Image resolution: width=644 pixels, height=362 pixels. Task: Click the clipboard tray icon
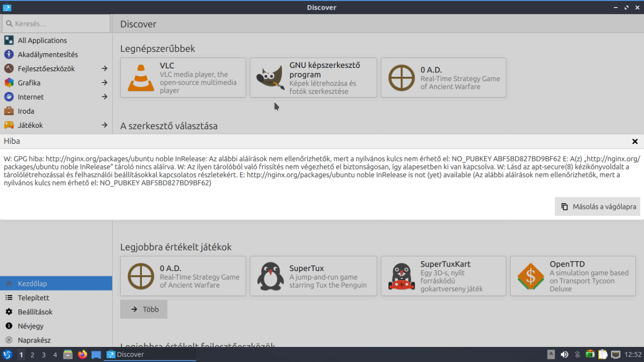[602, 354]
